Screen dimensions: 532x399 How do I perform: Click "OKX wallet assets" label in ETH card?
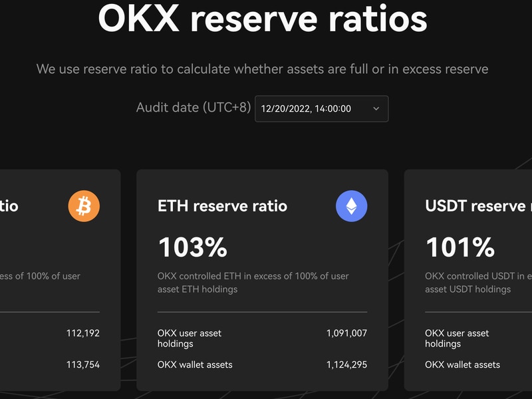(x=195, y=364)
